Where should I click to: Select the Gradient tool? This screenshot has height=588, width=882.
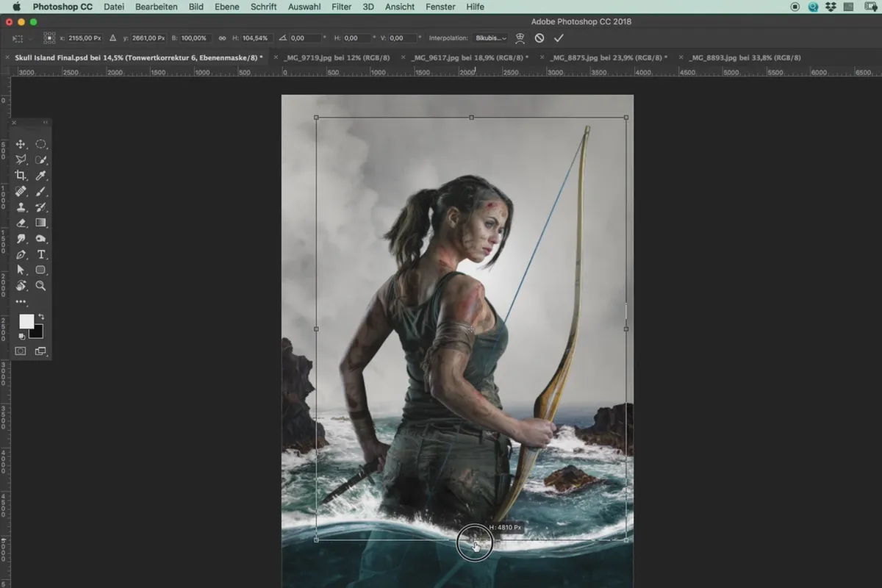[x=41, y=223]
